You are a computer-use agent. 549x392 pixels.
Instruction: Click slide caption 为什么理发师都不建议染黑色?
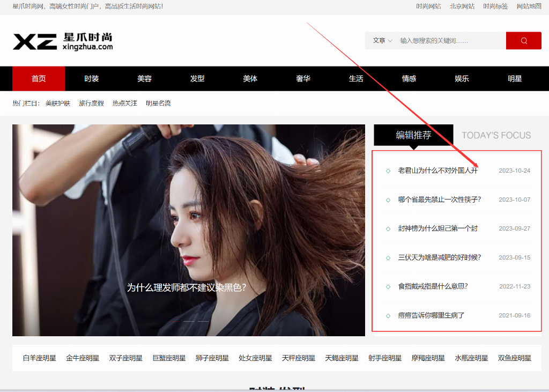click(x=187, y=287)
